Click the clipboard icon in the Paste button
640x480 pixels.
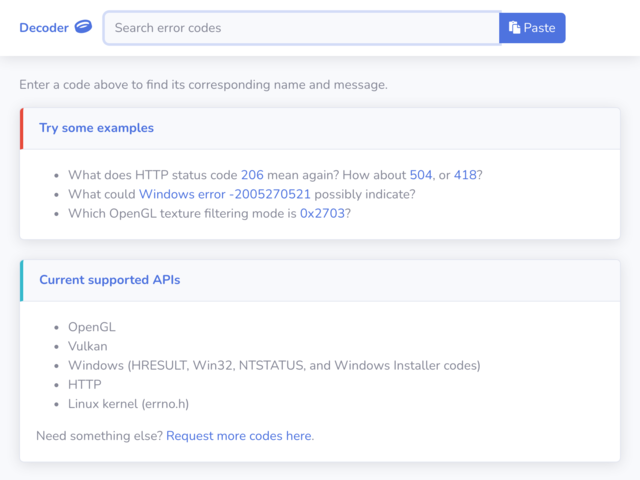[514, 28]
